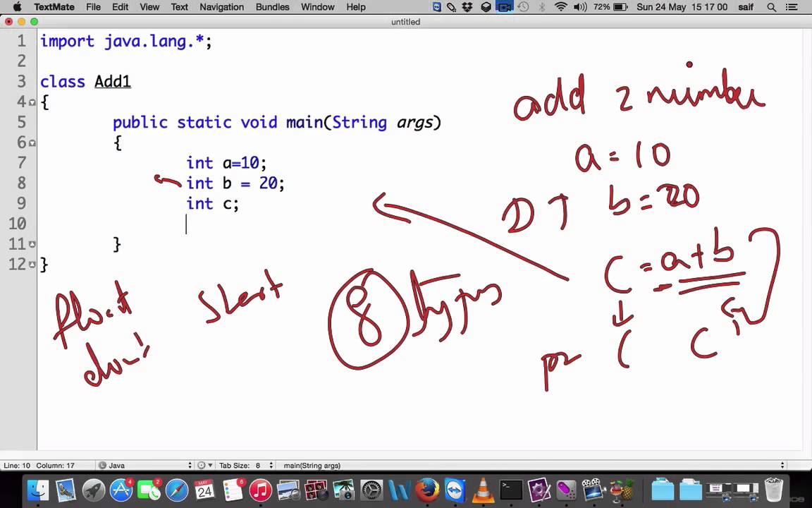Viewport: 812px width, 508px height.
Task: Open the volume control in menu bar
Action: (x=580, y=7)
